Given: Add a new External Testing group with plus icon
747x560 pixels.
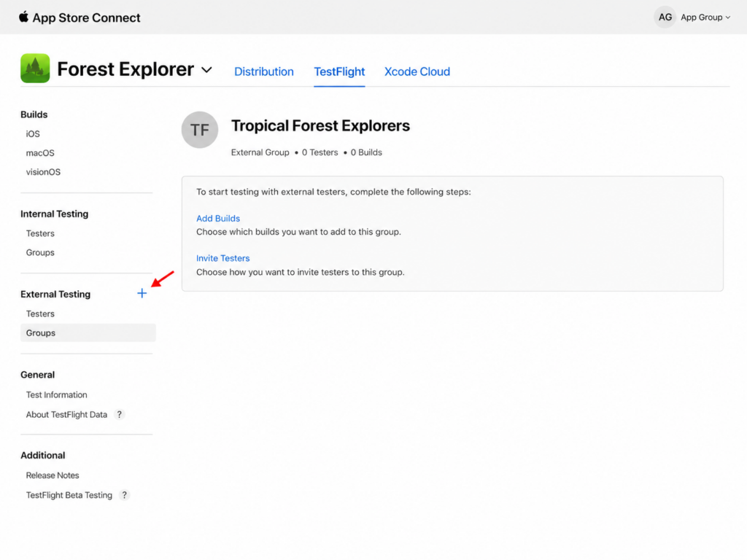Looking at the screenshot, I should coord(142,293).
